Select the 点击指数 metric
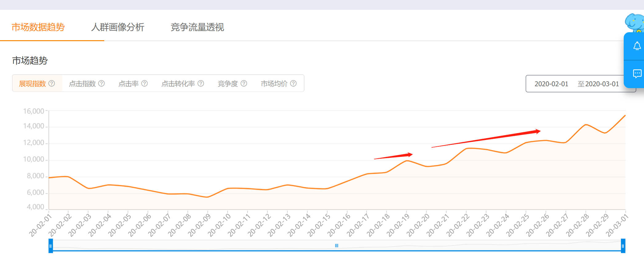644x264 pixels. (82, 83)
